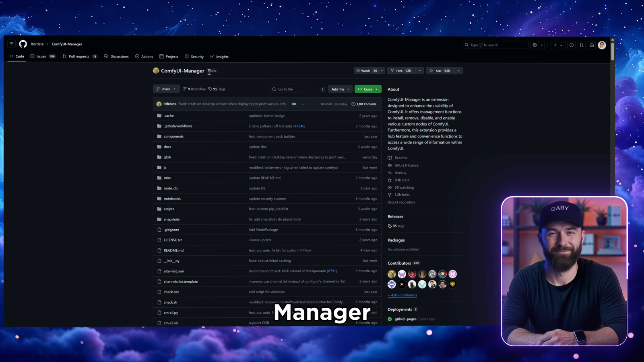Star the ComfyUI-Manager repository

coord(440,71)
